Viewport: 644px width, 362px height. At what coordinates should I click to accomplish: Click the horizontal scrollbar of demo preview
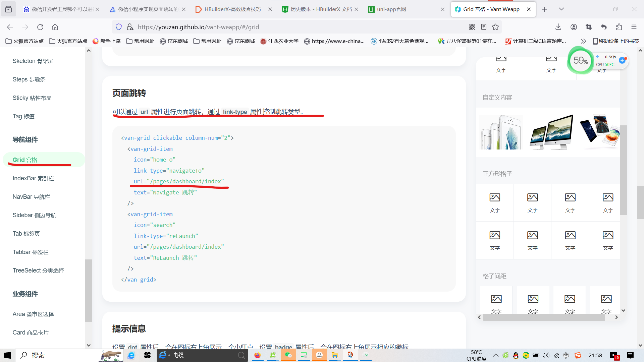[x=543, y=317]
